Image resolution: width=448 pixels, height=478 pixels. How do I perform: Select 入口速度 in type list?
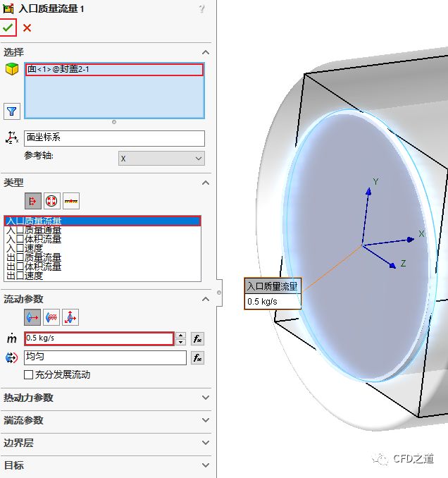tap(102, 248)
